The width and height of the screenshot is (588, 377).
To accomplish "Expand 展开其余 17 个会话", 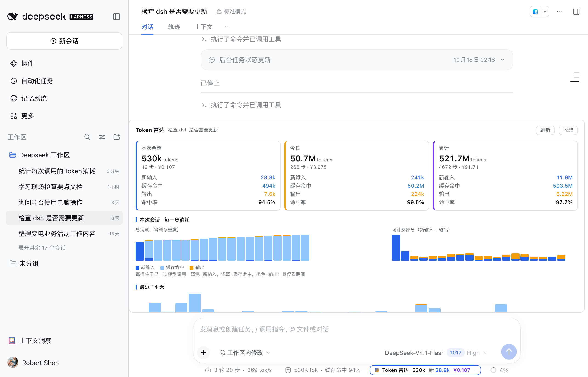I will [42, 248].
